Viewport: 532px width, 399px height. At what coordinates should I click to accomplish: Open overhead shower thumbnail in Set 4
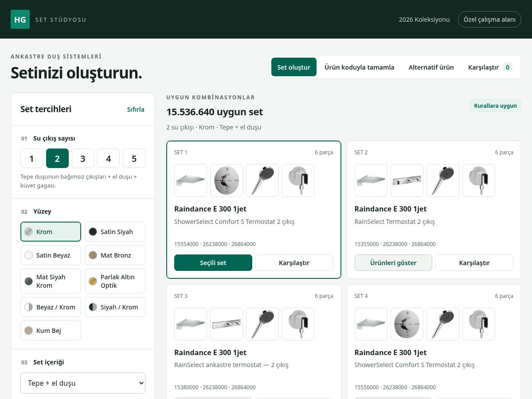tap(371, 324)
